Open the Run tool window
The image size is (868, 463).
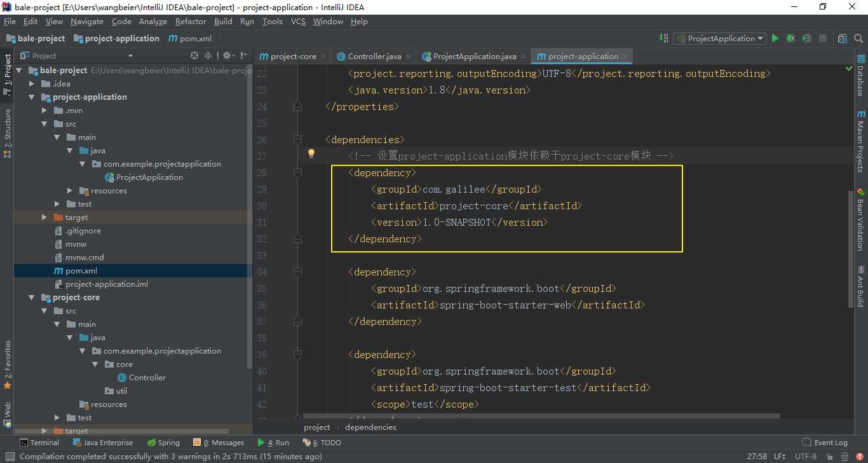click(273, 443)
